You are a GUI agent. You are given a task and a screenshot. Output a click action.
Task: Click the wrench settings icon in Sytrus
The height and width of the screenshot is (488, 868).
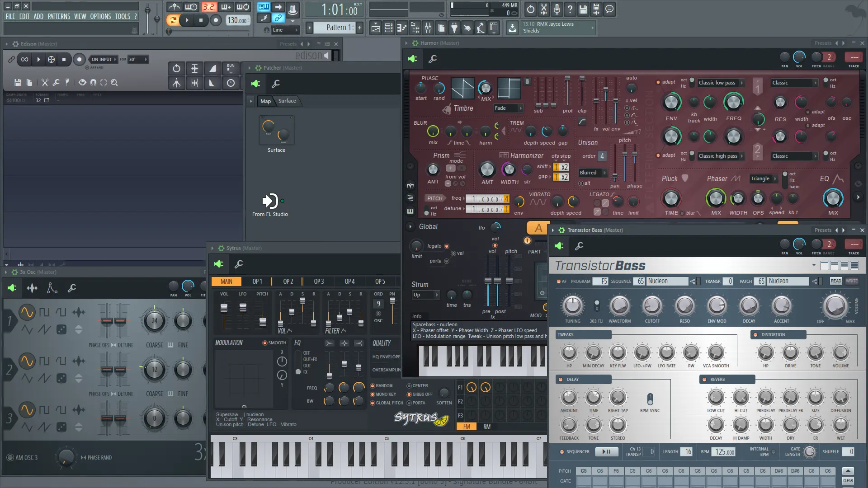coord(238,264)
